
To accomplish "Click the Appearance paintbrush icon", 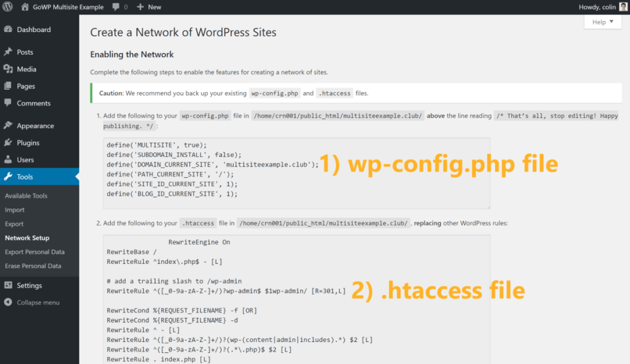I will [8, 125].
